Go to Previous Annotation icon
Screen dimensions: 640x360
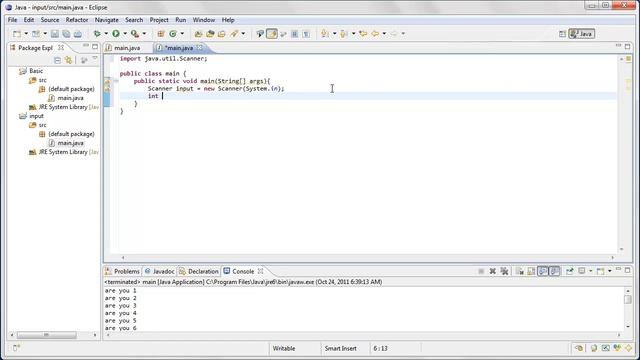(x=344, y=34)
